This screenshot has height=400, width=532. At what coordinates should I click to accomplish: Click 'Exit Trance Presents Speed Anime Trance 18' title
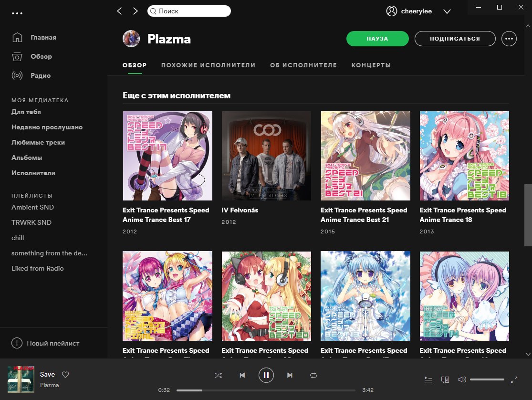463,215
